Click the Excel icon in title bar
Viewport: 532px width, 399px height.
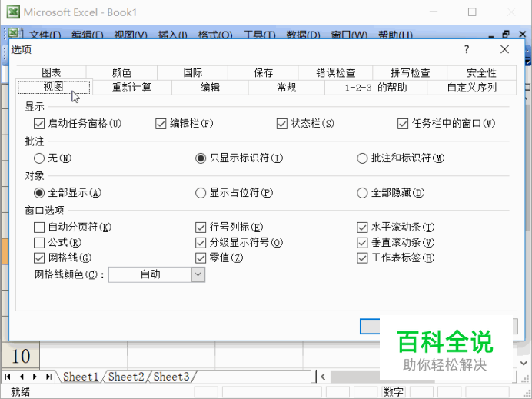pos(13,12)
